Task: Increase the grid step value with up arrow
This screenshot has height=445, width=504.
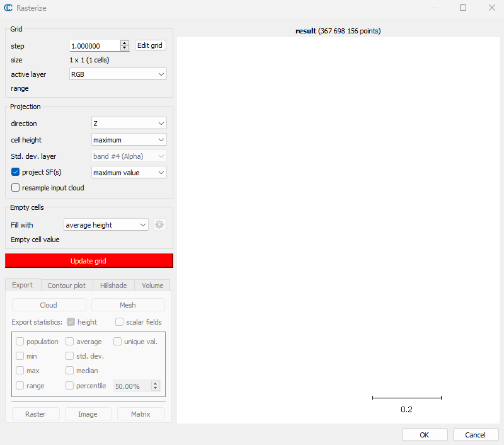Action: point(124,43)
